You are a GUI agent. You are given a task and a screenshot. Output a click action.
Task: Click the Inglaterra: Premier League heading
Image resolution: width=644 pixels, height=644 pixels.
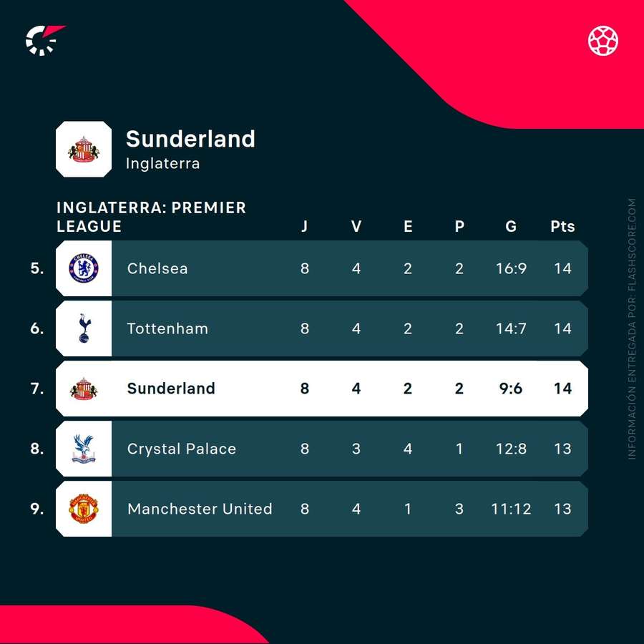151,217
